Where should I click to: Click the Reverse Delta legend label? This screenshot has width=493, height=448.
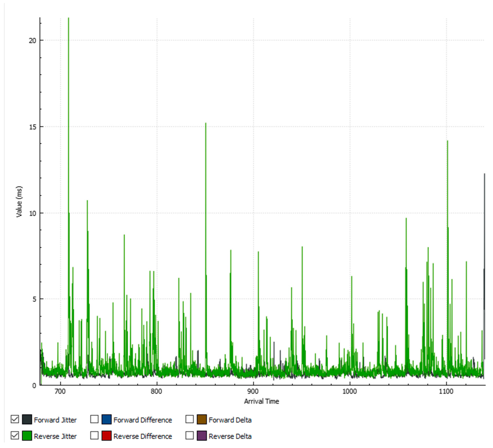pos(230,436)
